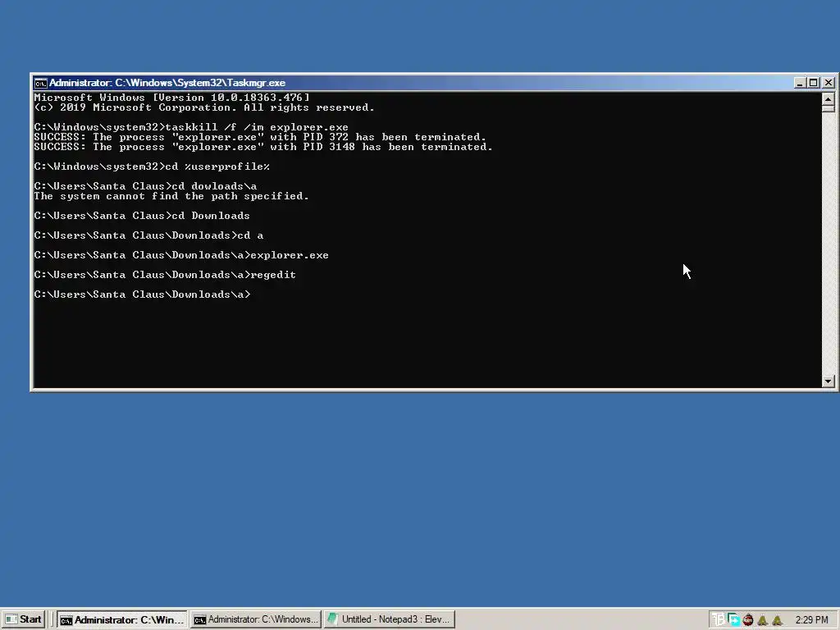Click the 'PID 3148 has been terminated' line
Image resolution: width=840 pixels, height=630 pixels.
coord(263,147)
